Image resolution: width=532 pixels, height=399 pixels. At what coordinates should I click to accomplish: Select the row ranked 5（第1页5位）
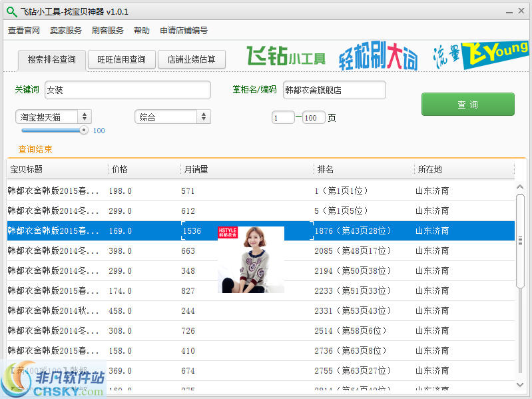260,210
